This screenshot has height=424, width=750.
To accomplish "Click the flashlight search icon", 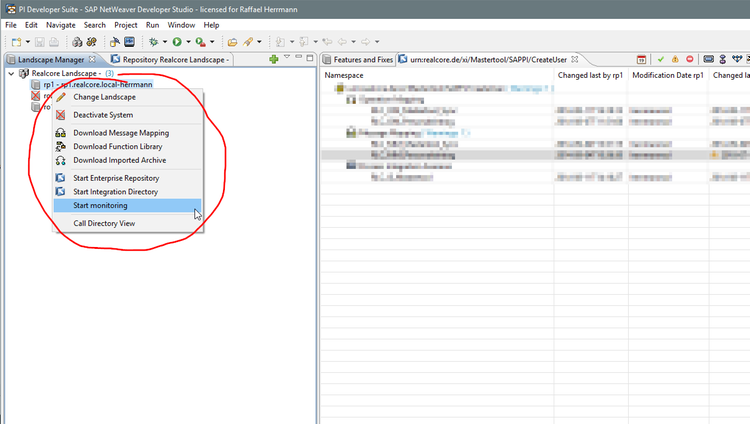I will (248, 42).
